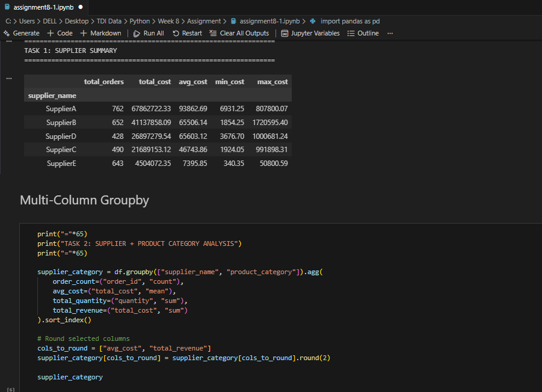This screenshot has height=392, width=542.
Task: Click the Outline list icon
Action: tap(351, 34)
